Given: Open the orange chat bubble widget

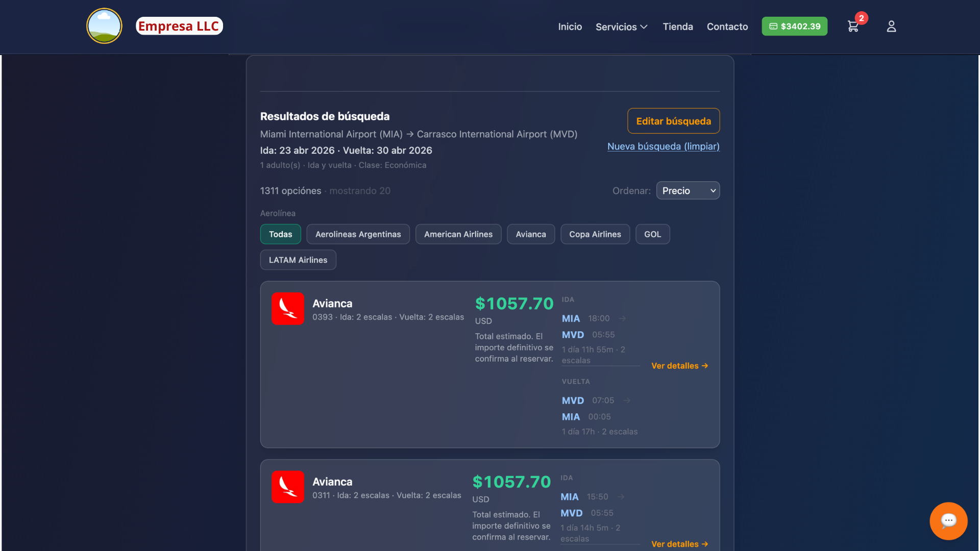Looking at the screenshot, I should [948, 521].
